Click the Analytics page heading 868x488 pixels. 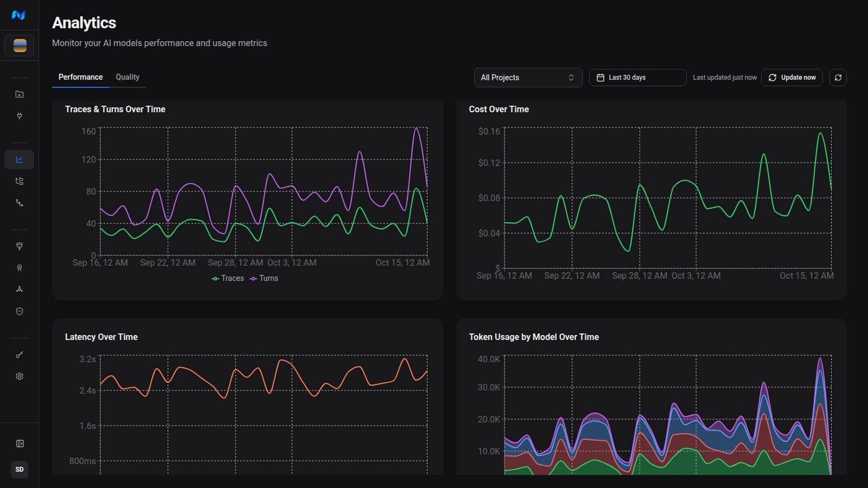click(84, 23)
